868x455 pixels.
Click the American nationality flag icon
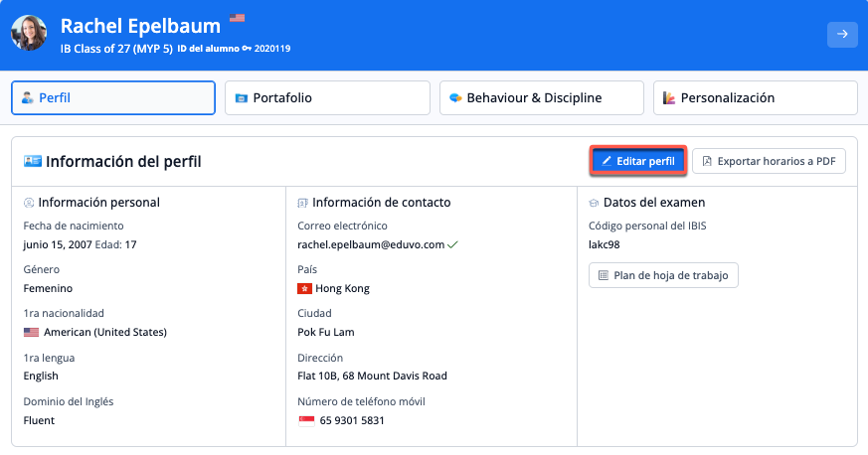coord(31,332)
